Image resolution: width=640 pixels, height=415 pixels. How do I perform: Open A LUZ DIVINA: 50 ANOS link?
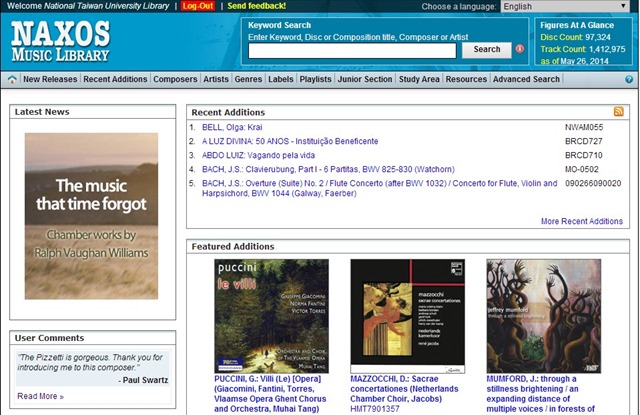290,141
